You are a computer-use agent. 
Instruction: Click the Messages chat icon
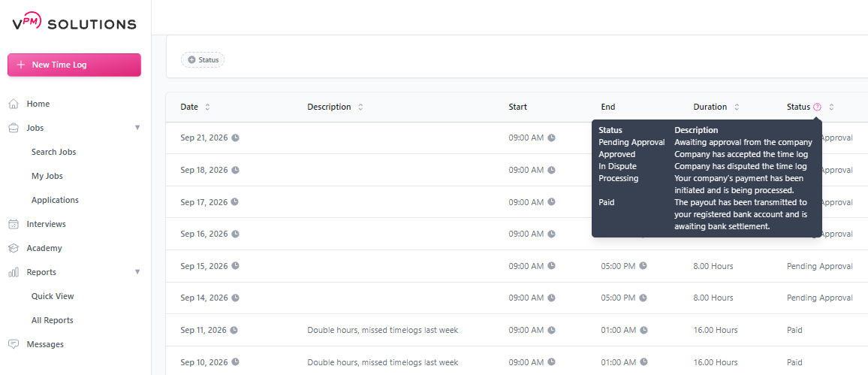14,344
